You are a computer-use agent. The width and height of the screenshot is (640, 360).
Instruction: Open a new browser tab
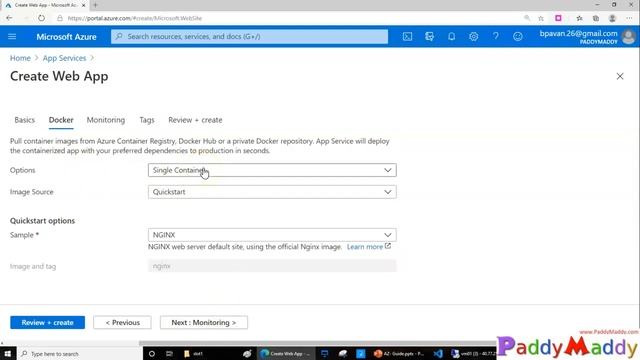pyautogui.click(x=96, y=5)
